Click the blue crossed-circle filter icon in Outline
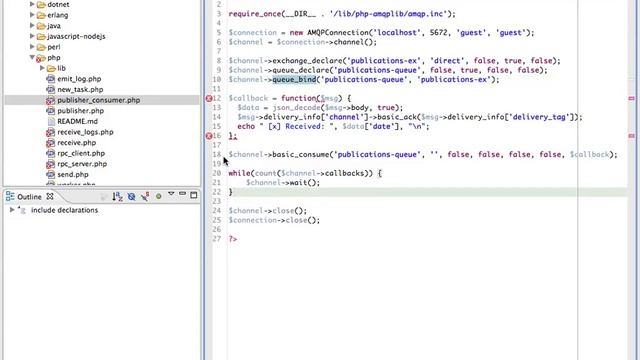Screen dimensions: 640x360 131,197
